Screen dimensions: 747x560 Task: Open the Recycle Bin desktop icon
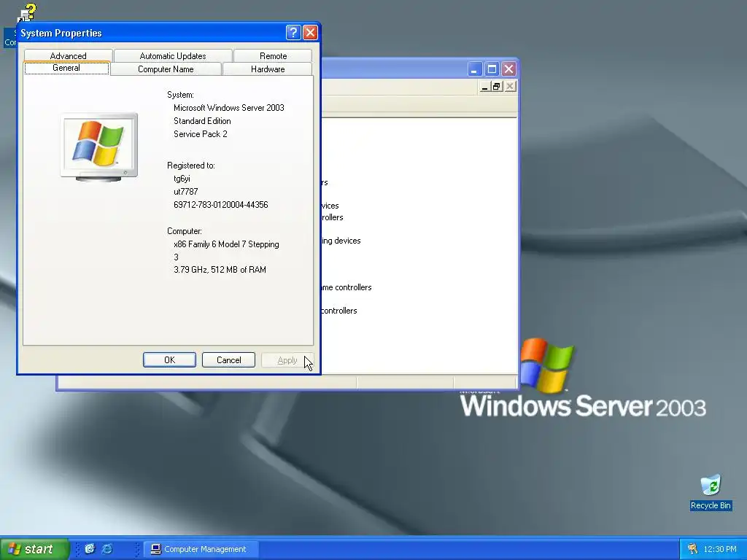(x=711, y=492)
